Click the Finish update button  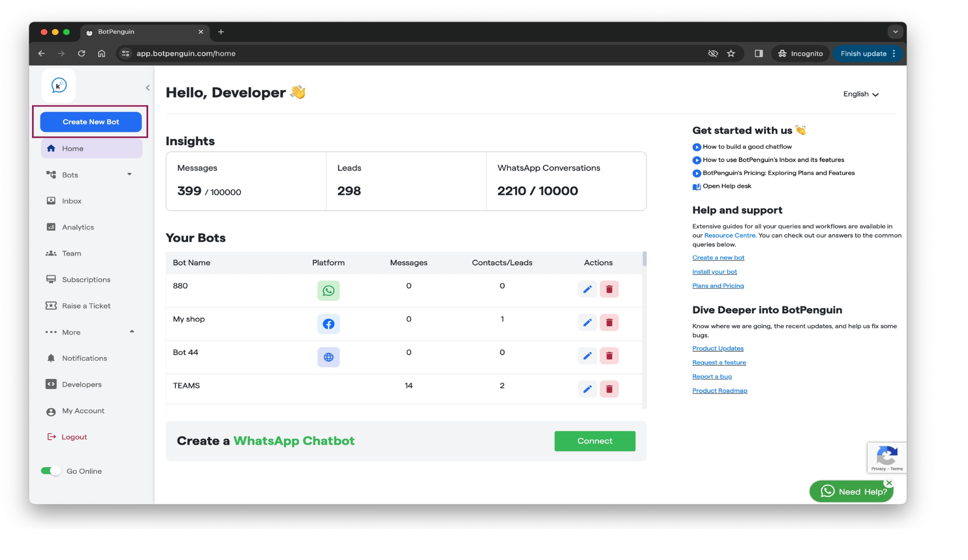[868, 53]
